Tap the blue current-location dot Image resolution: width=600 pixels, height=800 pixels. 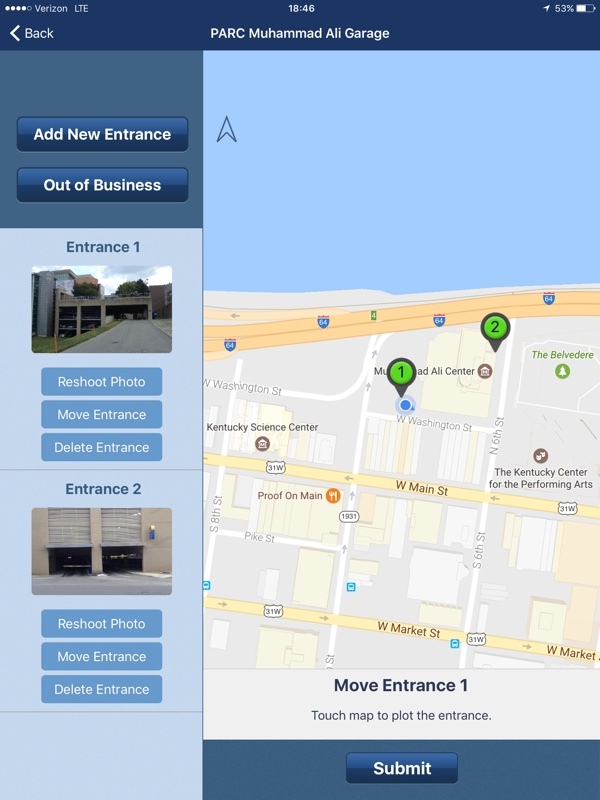point(406,405)
